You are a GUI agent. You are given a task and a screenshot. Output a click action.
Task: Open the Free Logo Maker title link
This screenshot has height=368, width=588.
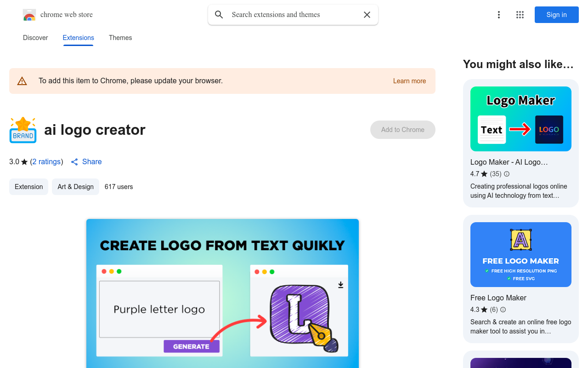(x=498, y=298)
